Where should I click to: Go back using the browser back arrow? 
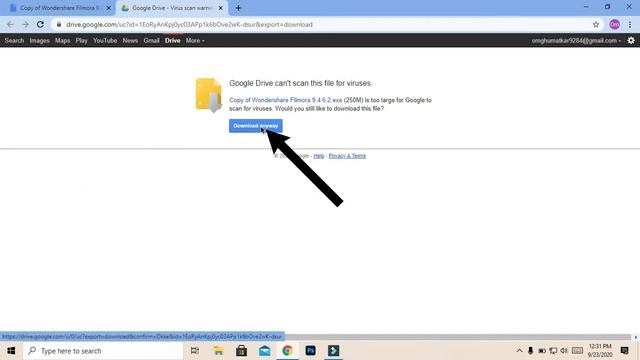(10, 24)
